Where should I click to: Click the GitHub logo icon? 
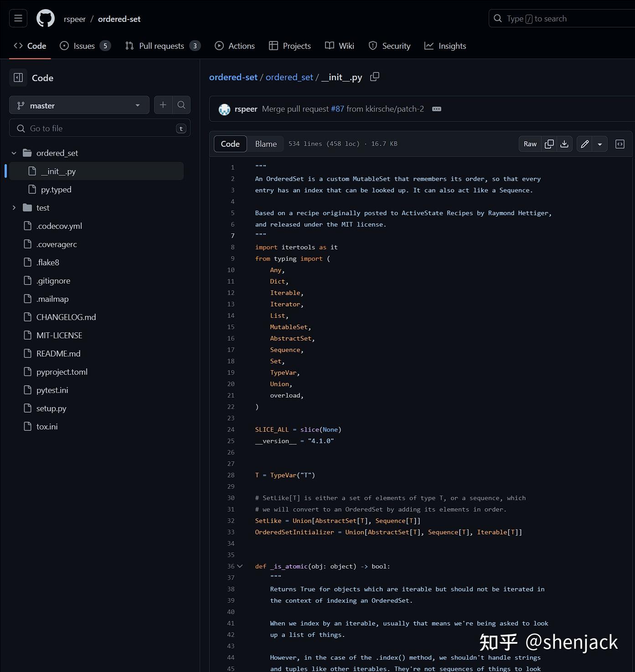click(46, 19)
